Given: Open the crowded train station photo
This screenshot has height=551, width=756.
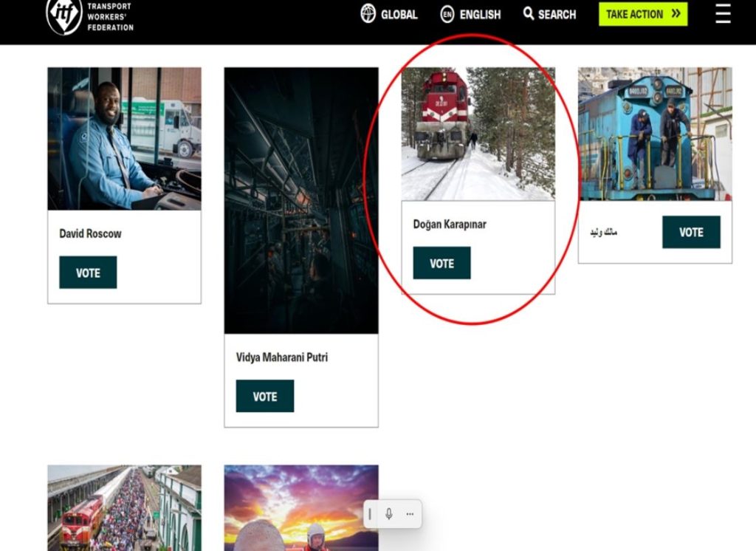Looking at the screenshot, I should tap(124, 507).
